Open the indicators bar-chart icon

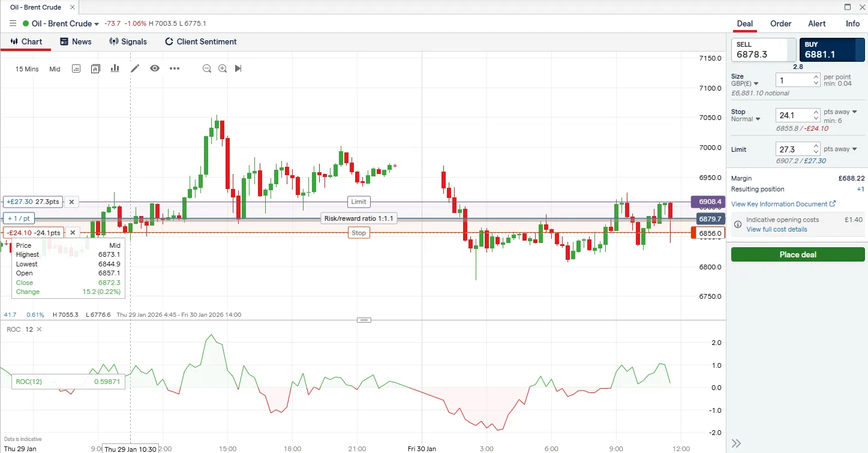point(115,68)
